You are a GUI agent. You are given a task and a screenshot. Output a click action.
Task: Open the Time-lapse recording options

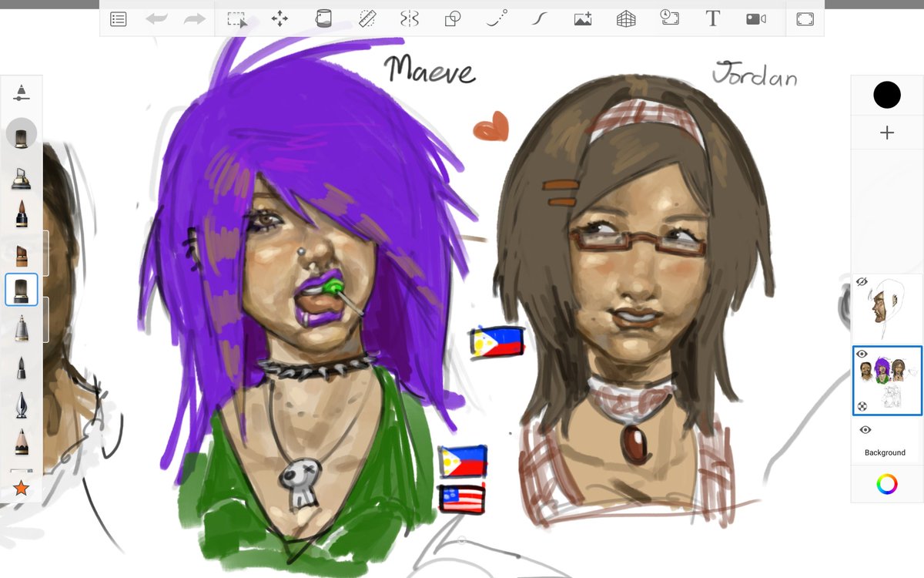coord(668,18)
